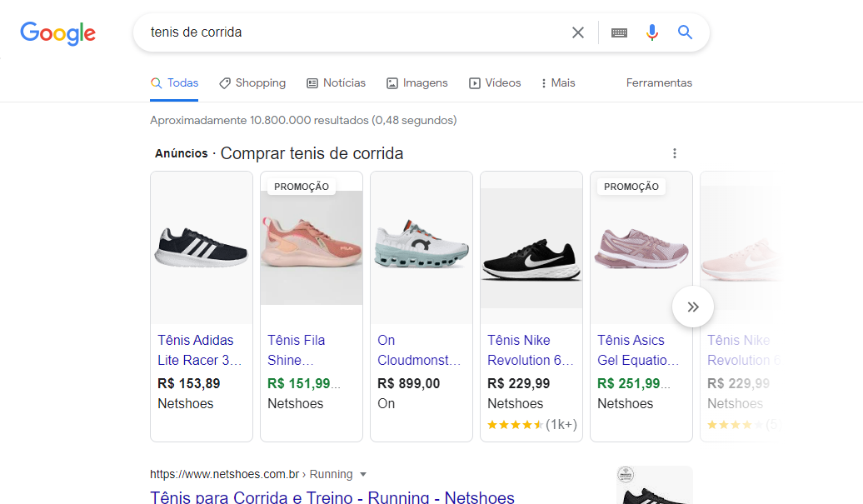Open the on-screen keyboard input tool
863x504 pixels.
(619, 32)
